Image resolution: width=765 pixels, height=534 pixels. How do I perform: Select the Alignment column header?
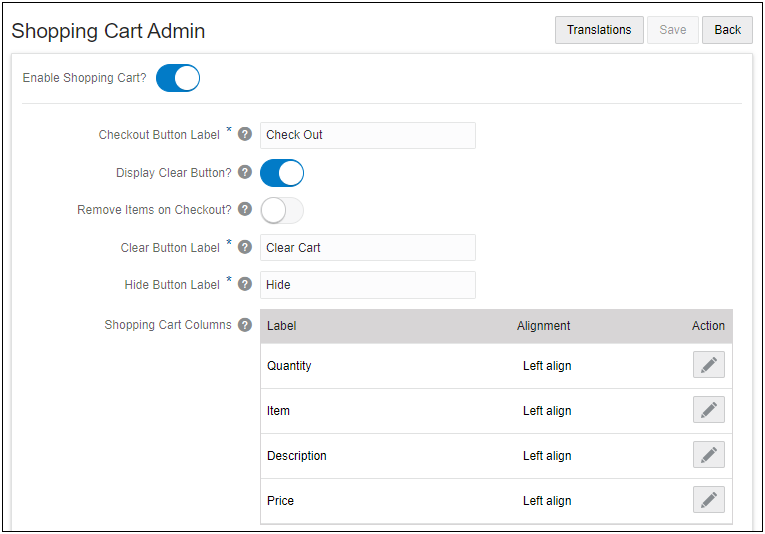click(544, 326)
